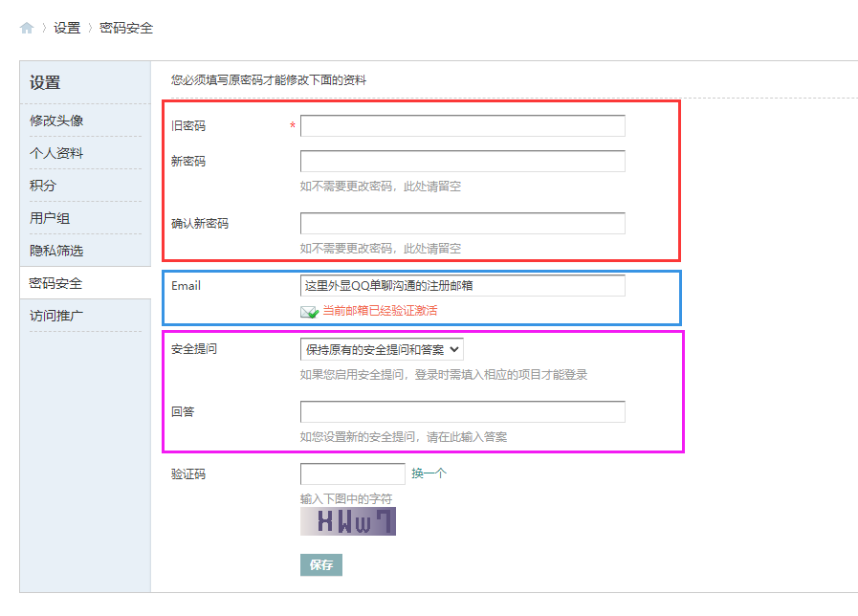This screenshot has height=616, width=858.
Task: Open 密码安全 breadcrumb link
Action: click(126, 28)
